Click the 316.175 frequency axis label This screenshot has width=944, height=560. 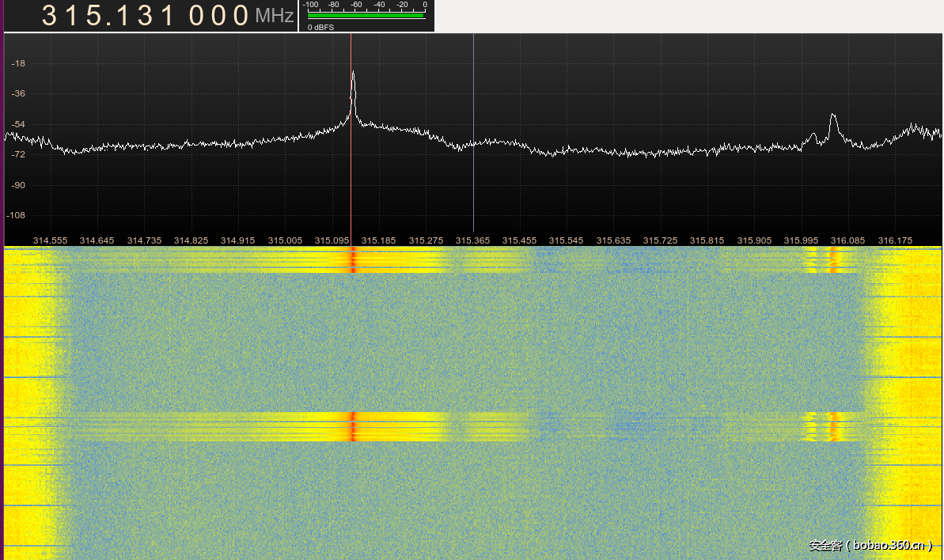(x=895, y=240)
